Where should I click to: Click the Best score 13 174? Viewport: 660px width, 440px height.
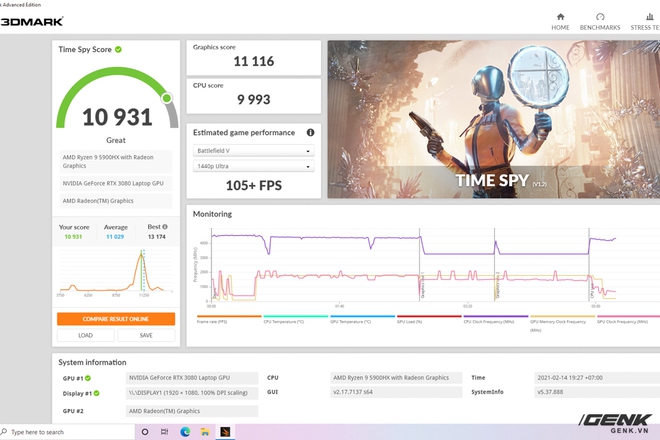click(157, 237)
